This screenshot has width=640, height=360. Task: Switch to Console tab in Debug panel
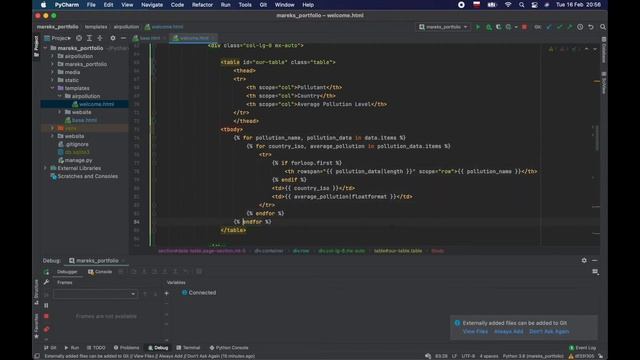(100, 272)
